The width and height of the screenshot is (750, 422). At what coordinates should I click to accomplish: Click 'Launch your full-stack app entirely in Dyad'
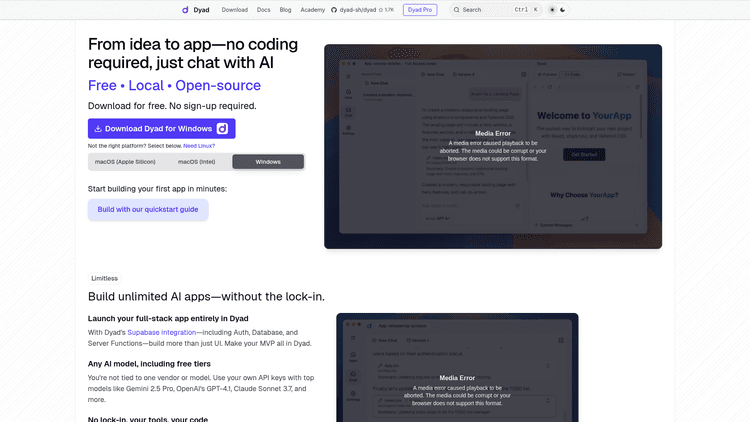click(168, 319)
